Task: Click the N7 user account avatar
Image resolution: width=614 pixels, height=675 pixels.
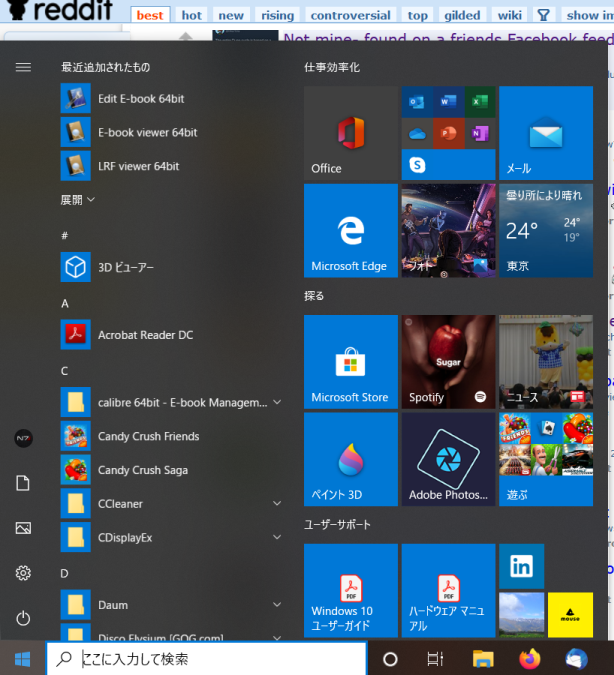Action: [x=23, y=438]
